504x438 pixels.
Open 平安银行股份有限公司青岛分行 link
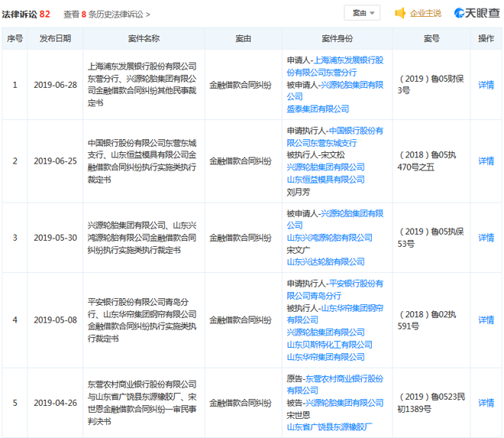(x=335, y=290)
